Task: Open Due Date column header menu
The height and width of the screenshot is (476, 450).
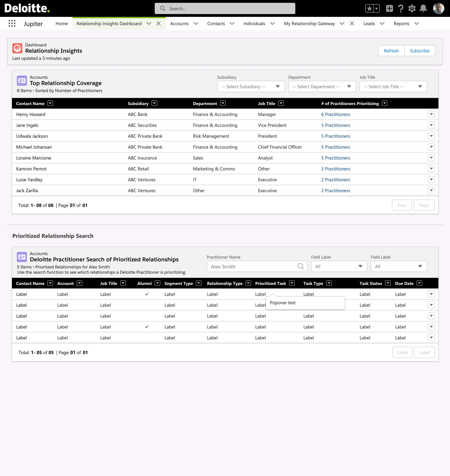Action: click(419, 283)
